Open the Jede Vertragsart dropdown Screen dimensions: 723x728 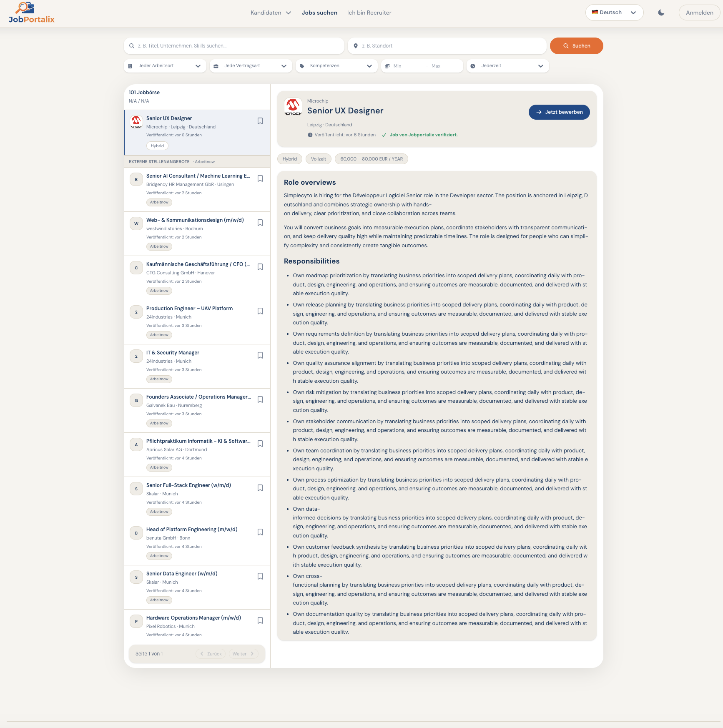click(x=251, y=66)
